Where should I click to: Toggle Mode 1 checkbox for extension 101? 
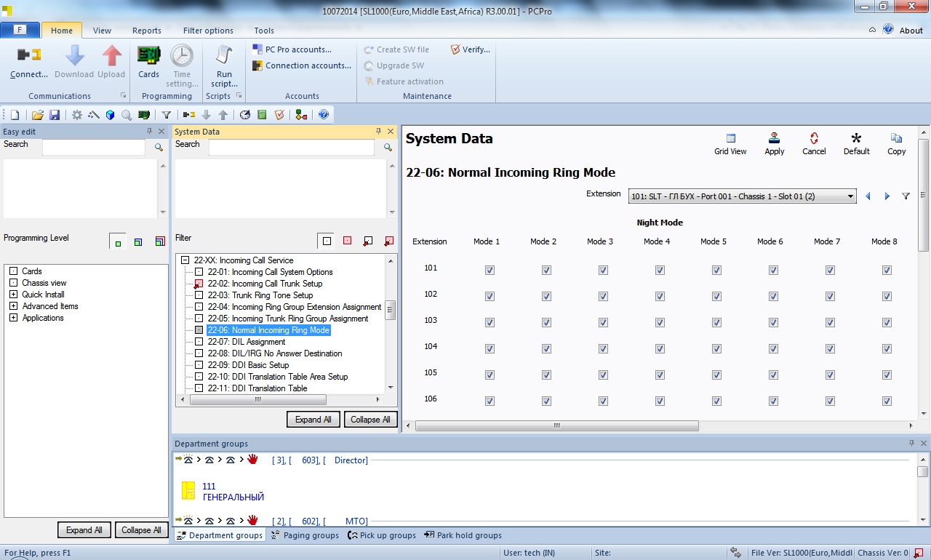pyautogui.click(x=490, y=270)
